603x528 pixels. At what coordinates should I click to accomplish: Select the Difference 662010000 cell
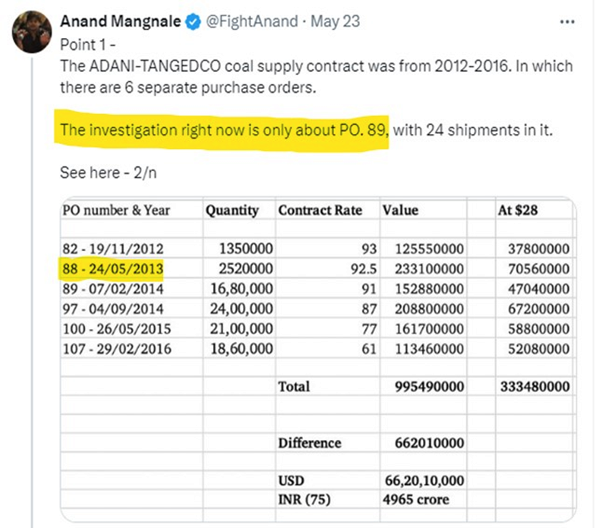tap(429, 443)
